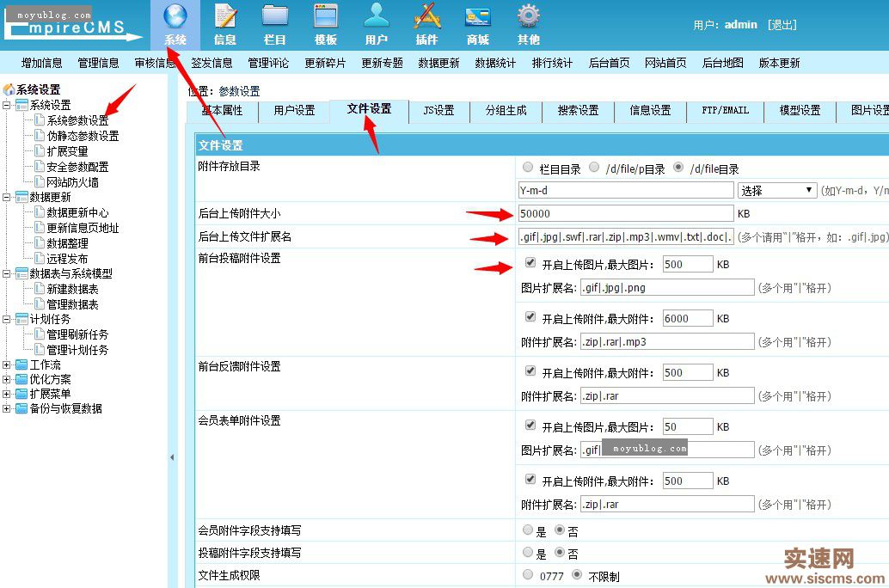Screen dimensions: 889x588
Task: Open the 后台地图 menu link
Action: click(x=722, y=63)
